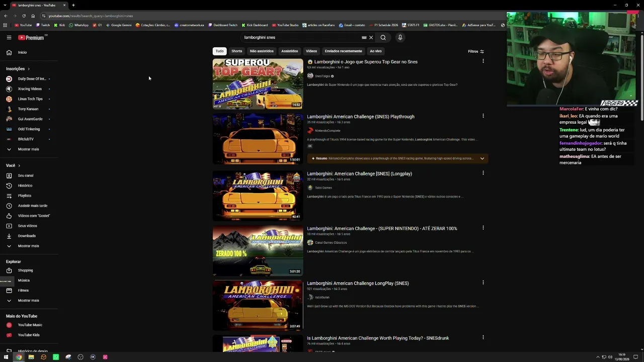Viewport: 644px width, 362px height.
Task: Open Shopping under Explorar
Action: 25,270
